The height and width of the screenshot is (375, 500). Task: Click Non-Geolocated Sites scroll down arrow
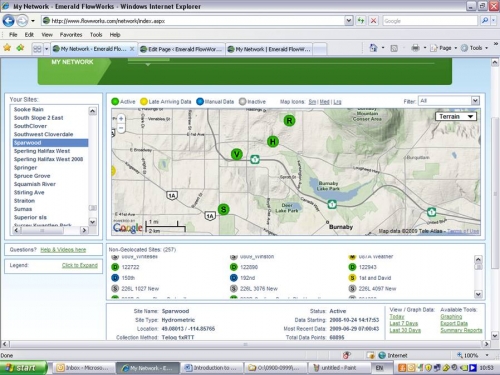coord(478,294)
